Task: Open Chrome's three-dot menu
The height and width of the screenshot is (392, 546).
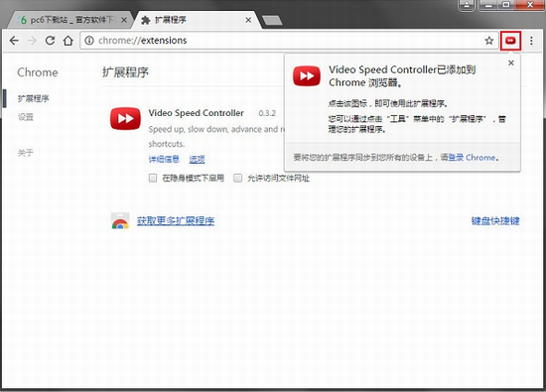Action: tap(531, 41)
